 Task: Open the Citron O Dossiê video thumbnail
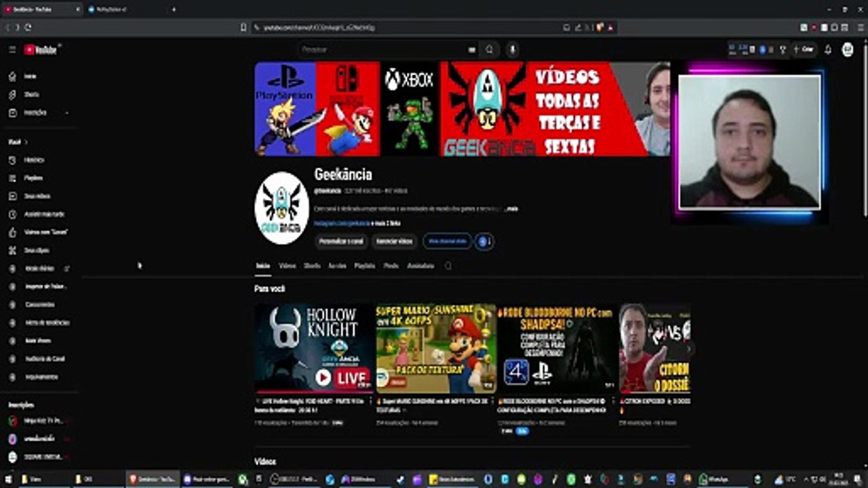coord(655,348)
